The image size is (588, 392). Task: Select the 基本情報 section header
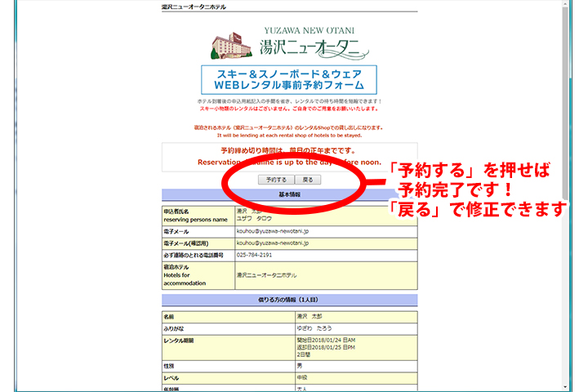click(289, 194)
